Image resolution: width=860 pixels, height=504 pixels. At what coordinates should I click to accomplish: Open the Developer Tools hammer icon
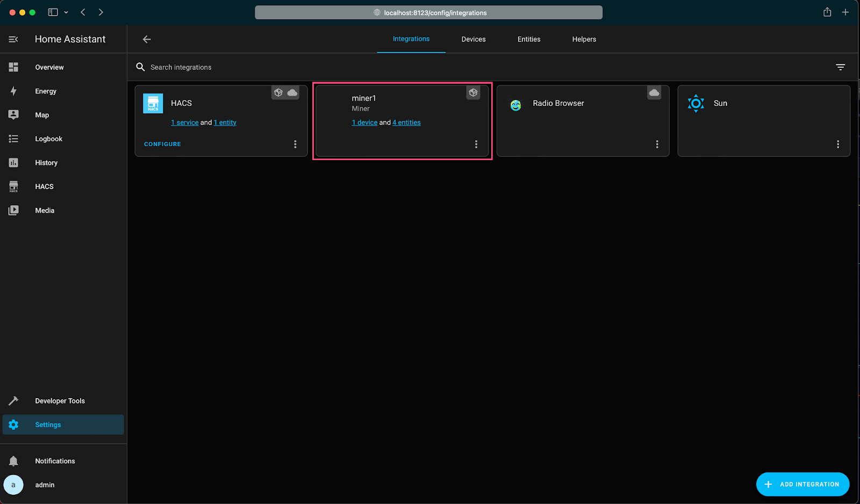(13, 401)
